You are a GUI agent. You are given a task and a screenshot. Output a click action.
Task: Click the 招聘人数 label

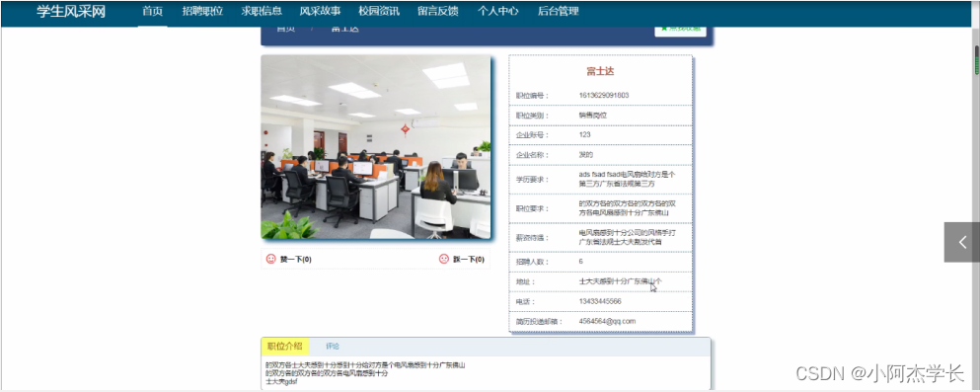point(532,262)
